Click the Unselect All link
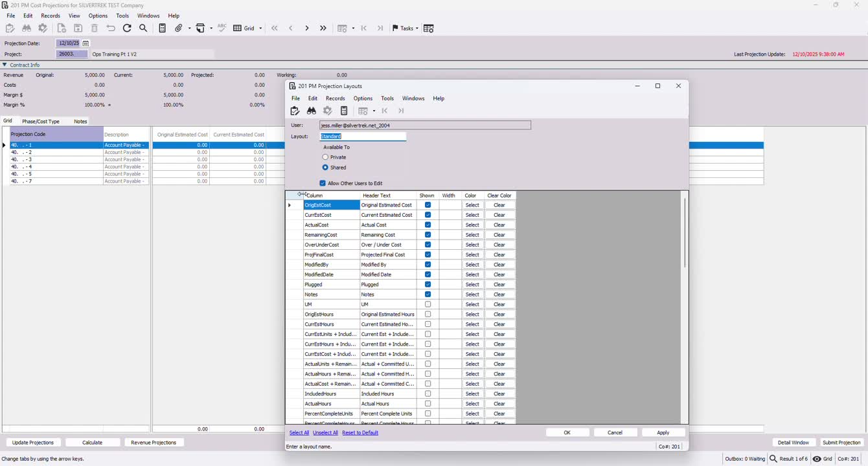Screen dimensions: 868x466 coord(325,432)
